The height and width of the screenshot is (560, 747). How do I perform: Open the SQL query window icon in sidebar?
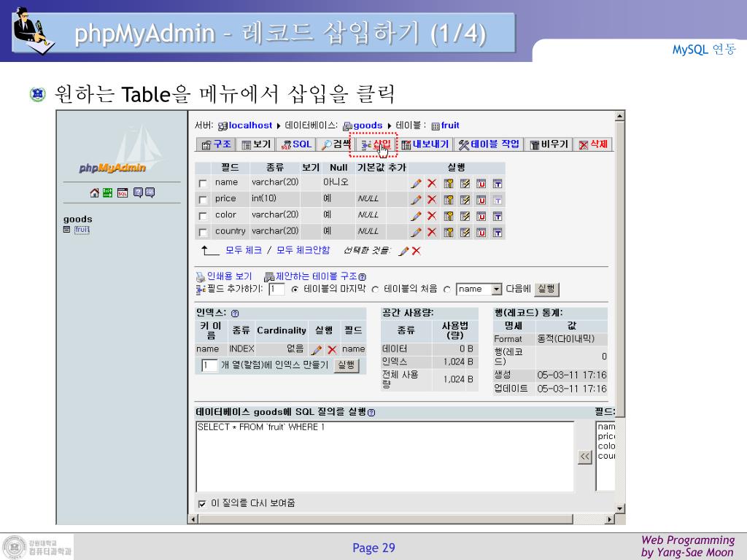tap(123, 192)
